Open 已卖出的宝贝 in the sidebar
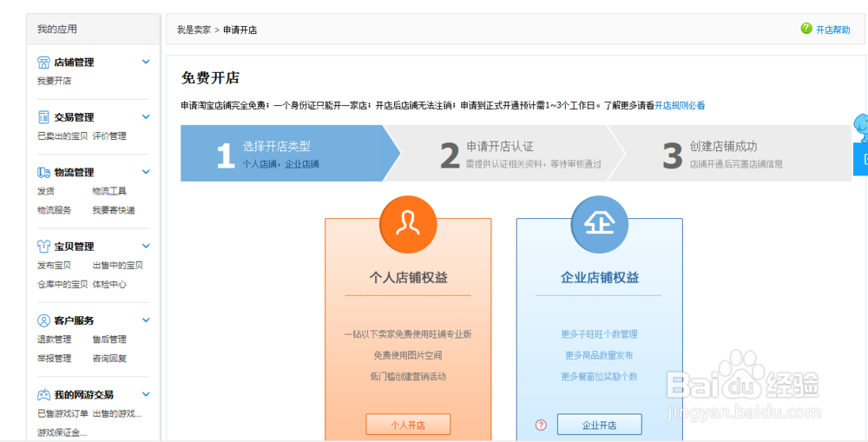 (62, 135)
